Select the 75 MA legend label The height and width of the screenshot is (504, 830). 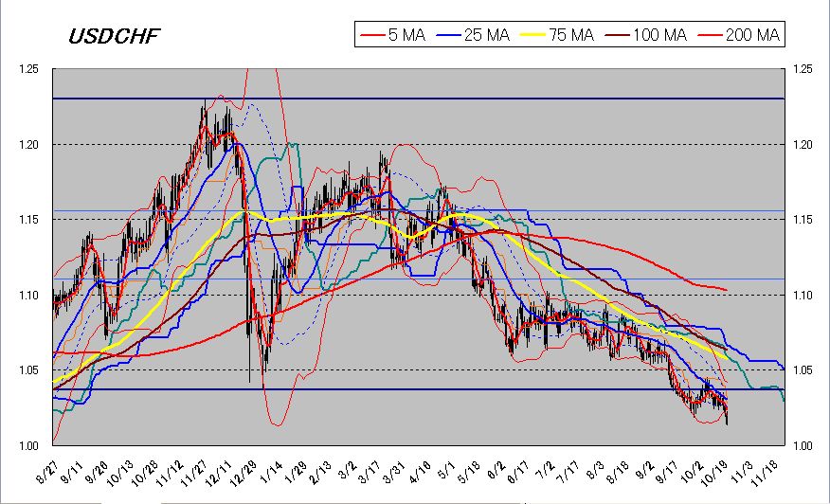[571, 35]
